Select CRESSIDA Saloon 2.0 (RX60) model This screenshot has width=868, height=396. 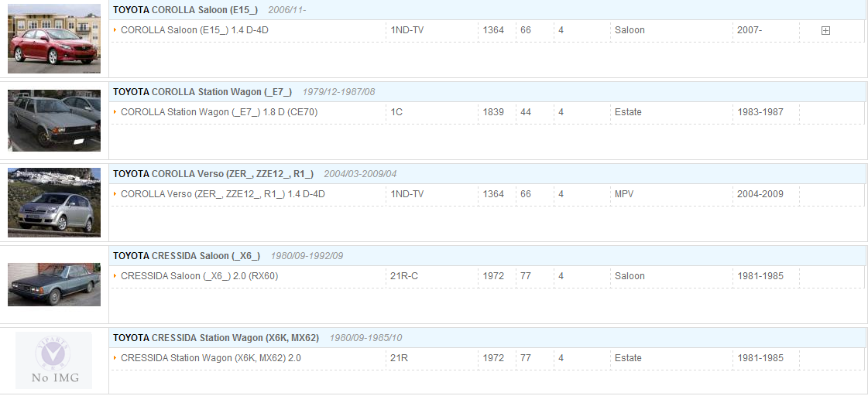click(x=199, y=275)
